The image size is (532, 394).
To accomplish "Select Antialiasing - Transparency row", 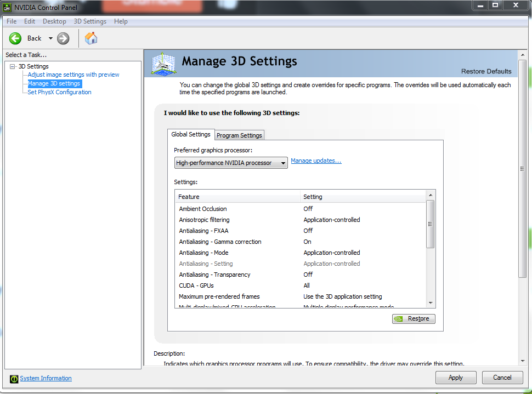I will point(300,275).
